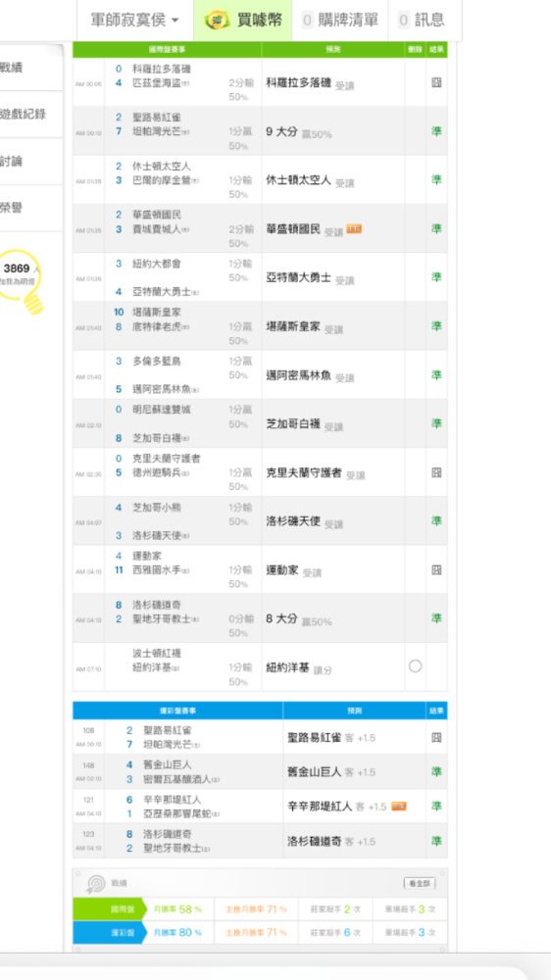Screen dimensions: 551x980
Task: Open the 軍師寂寞侯 username dropdown
Action: pyautogui.click(x=134, y=20)
